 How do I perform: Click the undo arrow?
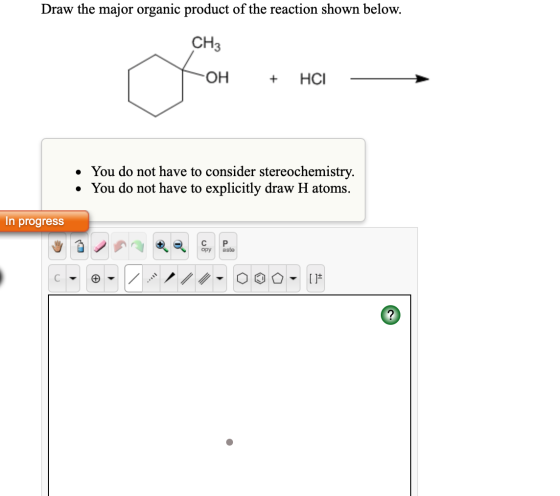[120, 246]
